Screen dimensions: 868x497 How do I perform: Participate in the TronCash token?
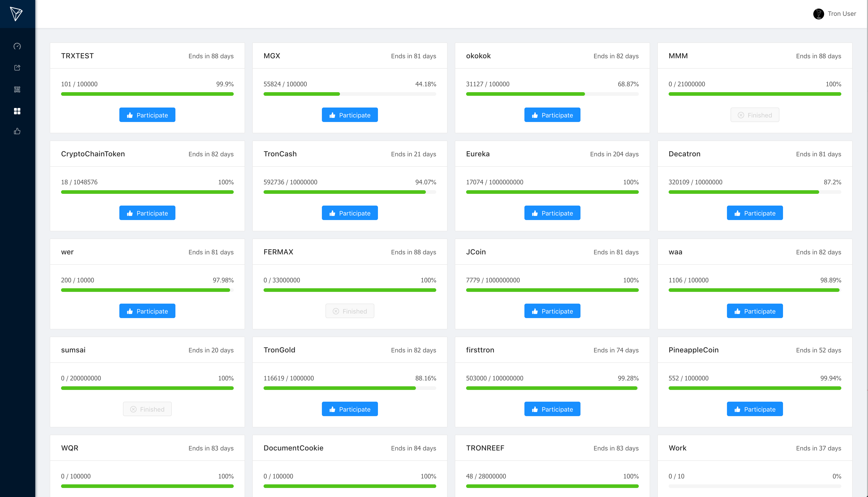[x=350, y=213]
